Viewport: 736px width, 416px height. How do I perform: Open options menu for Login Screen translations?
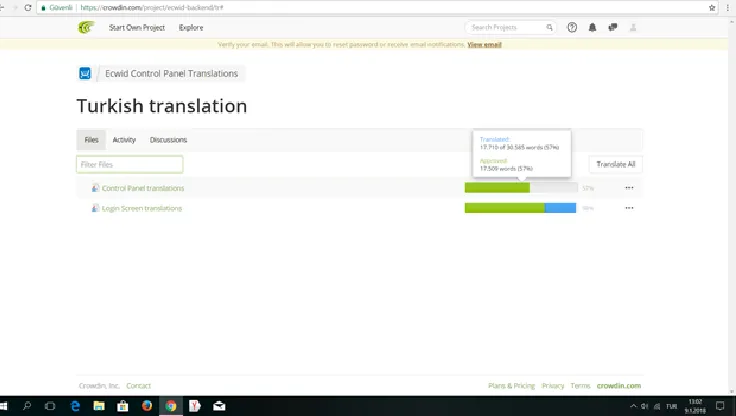(x=629, y=208)
